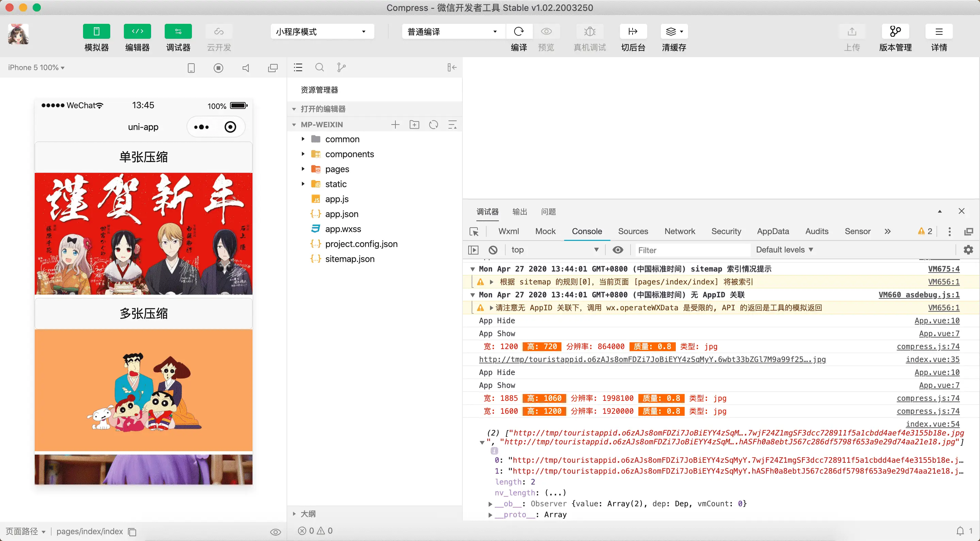The height and width of the screenshot is (541, 980).
Task: Refresh the MP-WEIXIN file tree
Action: click(x=433, y=125)
